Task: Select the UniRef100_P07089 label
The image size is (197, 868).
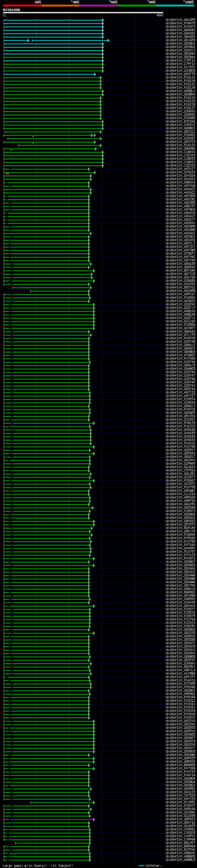Action: pyautogui.click(x=180, y=358)
